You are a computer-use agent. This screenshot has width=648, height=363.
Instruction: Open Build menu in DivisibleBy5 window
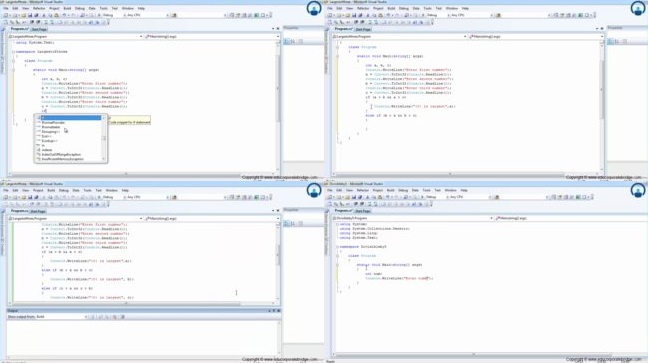391,190
